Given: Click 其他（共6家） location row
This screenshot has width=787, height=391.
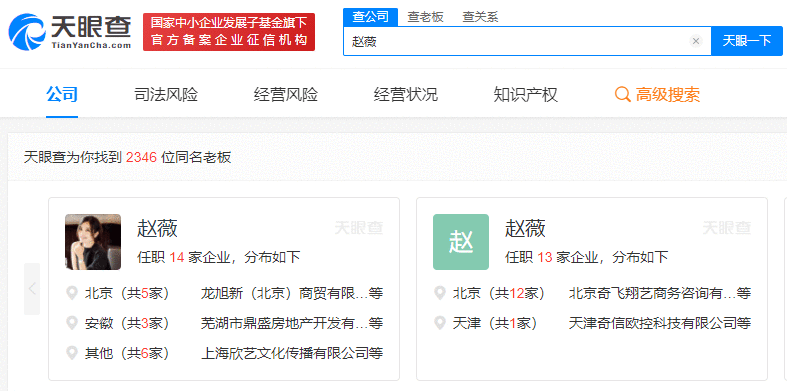Looking at the screenshot, I should 127,353.
